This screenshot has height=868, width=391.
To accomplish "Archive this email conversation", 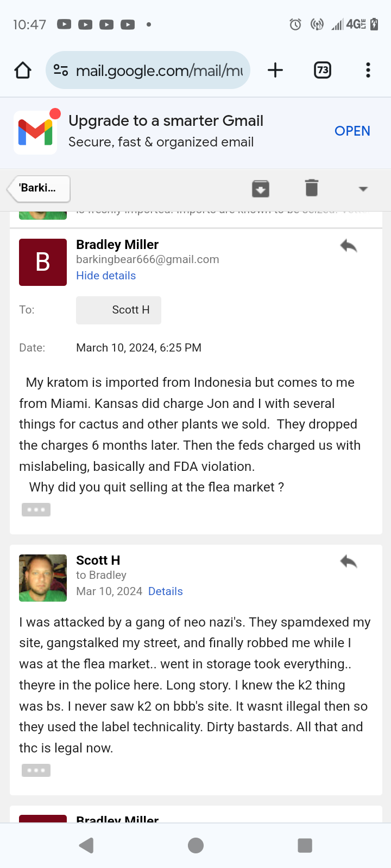I will click(261, 189).
